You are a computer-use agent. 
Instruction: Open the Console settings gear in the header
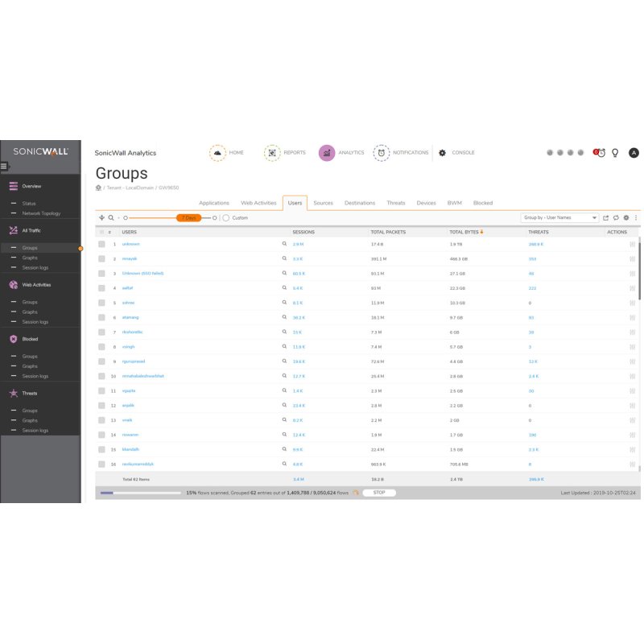click(441, 152)
